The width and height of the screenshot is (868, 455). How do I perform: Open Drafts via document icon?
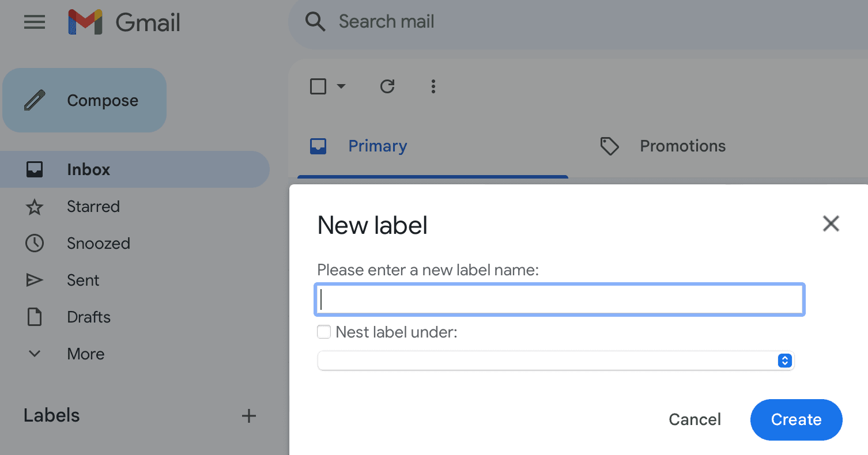click(35, 317)
